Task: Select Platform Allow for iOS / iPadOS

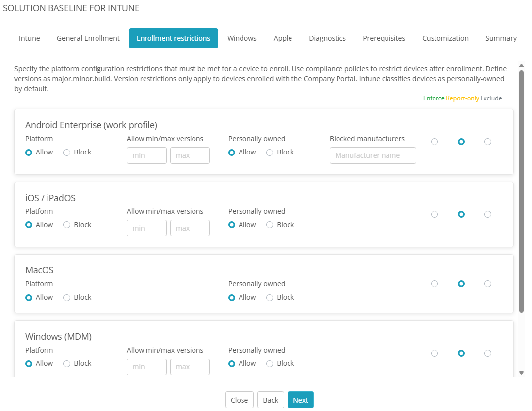Action: click(29, 225)
